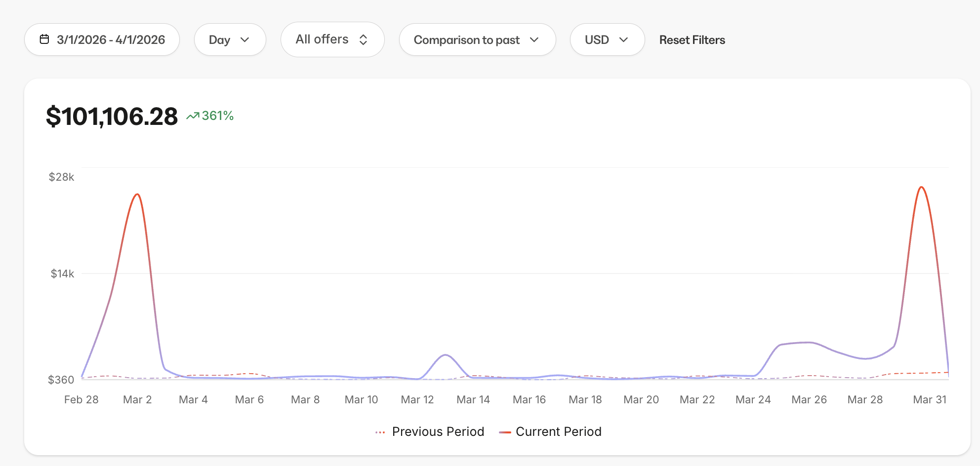The image size is (980, 466).
Task: Open the All offers dropdown
Action: [x=332, y=39]
